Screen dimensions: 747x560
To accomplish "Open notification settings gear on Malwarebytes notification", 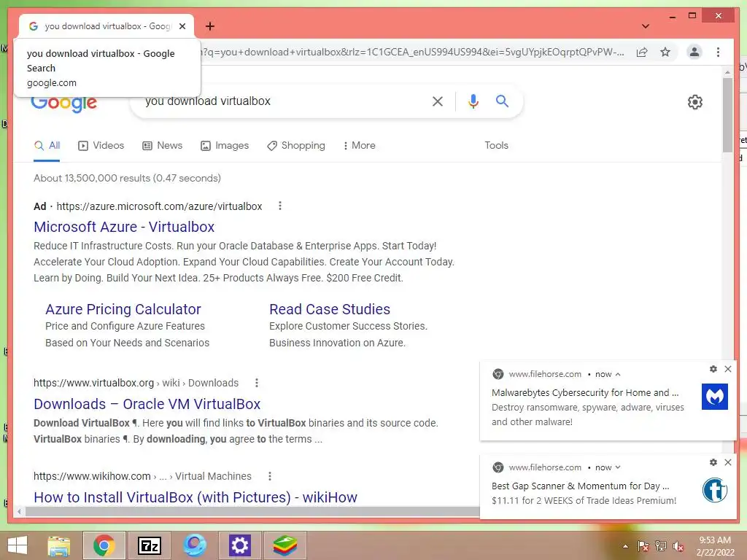I will pos(713,369).
